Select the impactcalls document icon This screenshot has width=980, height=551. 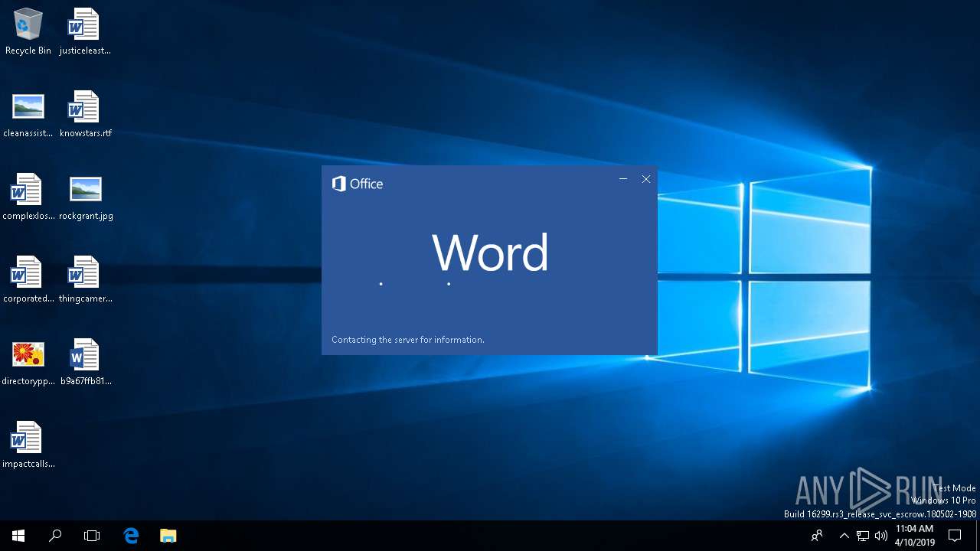[x=28, y=445]
